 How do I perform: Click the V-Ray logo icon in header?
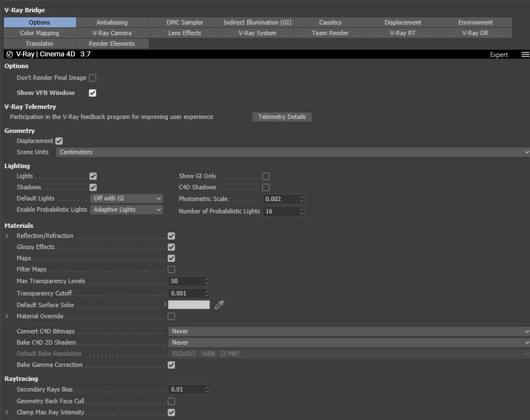pos(10,54)
